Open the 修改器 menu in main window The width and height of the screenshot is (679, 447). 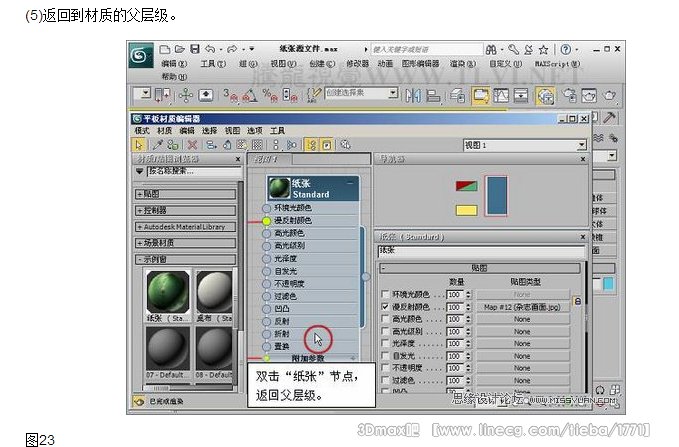click(x=357, y=64)
